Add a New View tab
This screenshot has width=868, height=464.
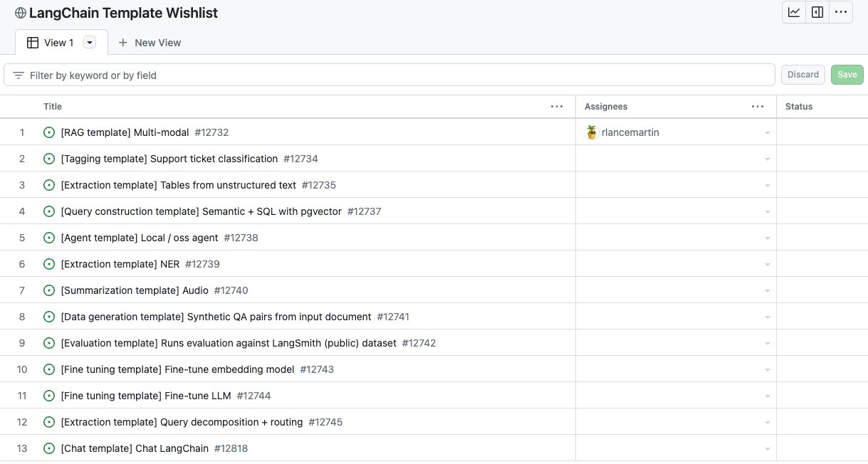click(150, 43)
